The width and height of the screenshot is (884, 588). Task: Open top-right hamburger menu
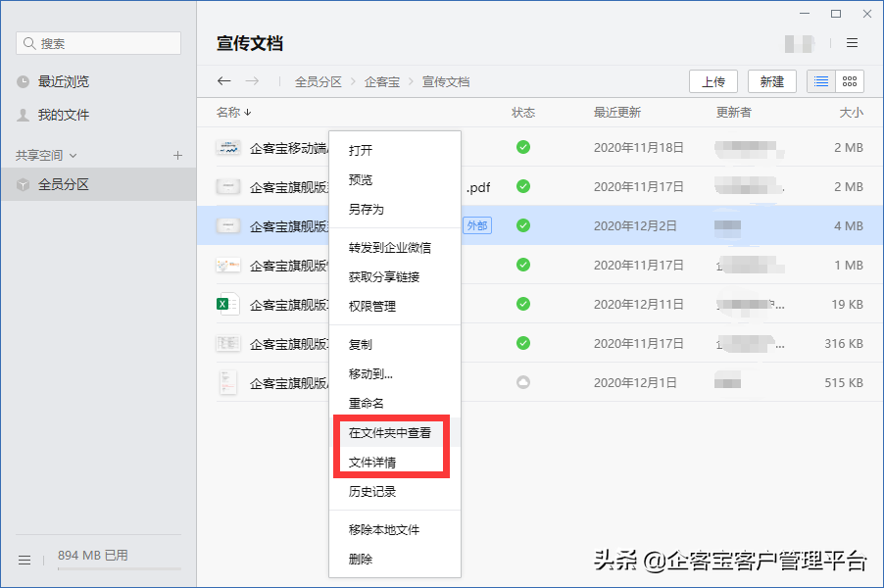click(x=852, y=43)
